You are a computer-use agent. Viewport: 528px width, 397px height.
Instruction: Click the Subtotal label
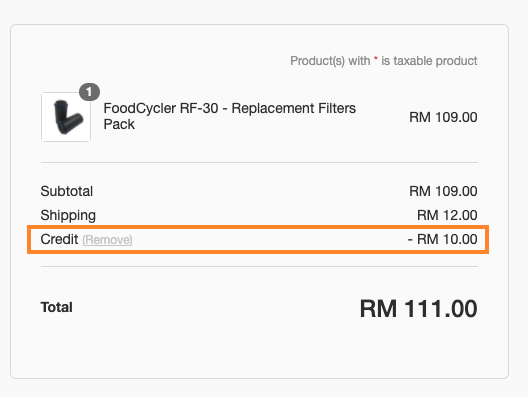click(x=67, y=191)
